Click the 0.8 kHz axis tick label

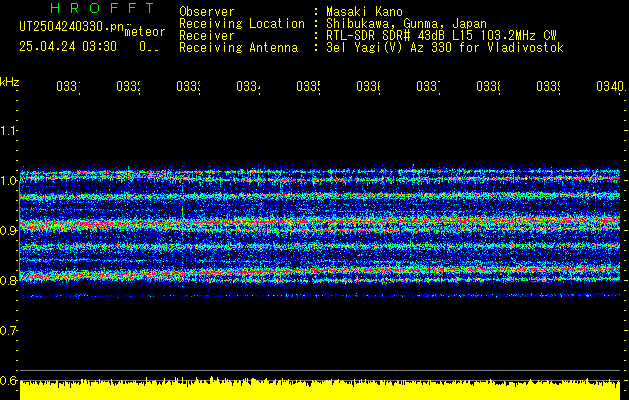click(9, 280)
